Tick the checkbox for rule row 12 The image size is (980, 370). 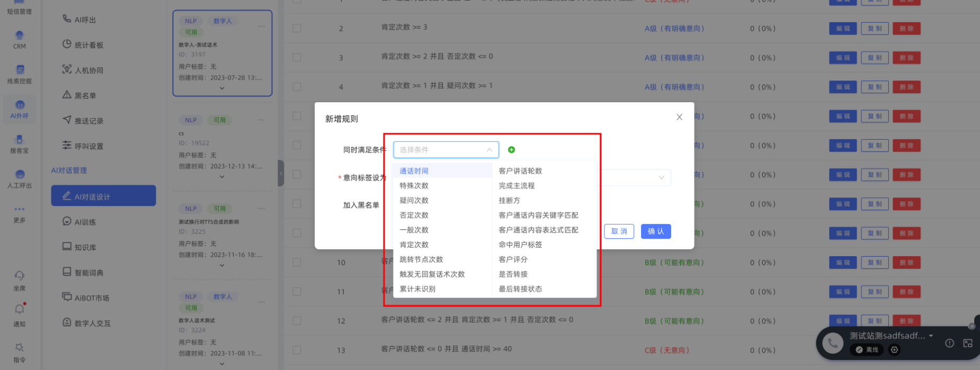click(x=297, y=321)
